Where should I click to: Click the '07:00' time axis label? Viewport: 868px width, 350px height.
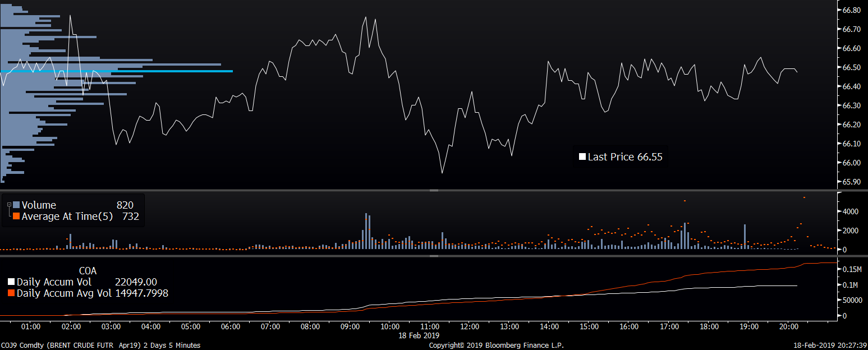(270, 326)
